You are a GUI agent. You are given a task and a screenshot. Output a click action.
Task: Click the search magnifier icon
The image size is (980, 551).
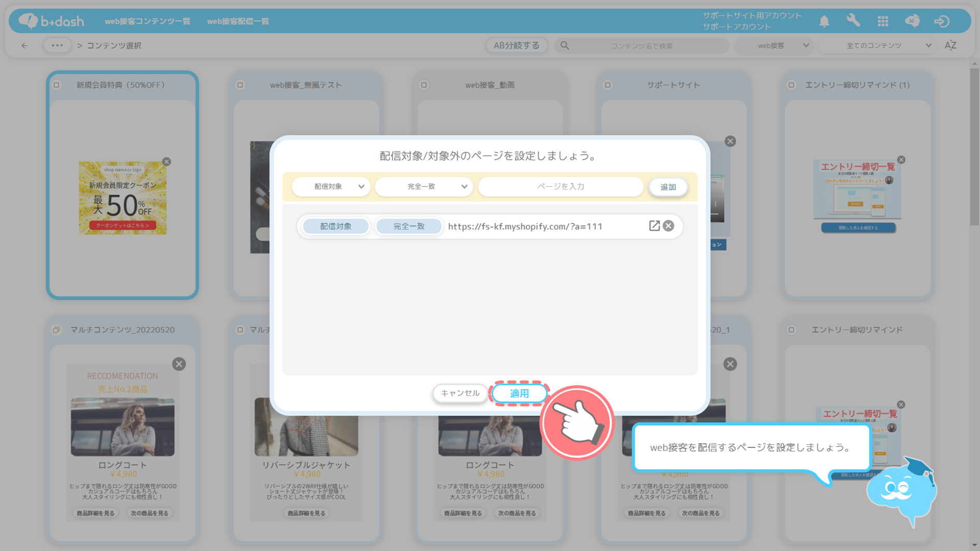point(565,46)
